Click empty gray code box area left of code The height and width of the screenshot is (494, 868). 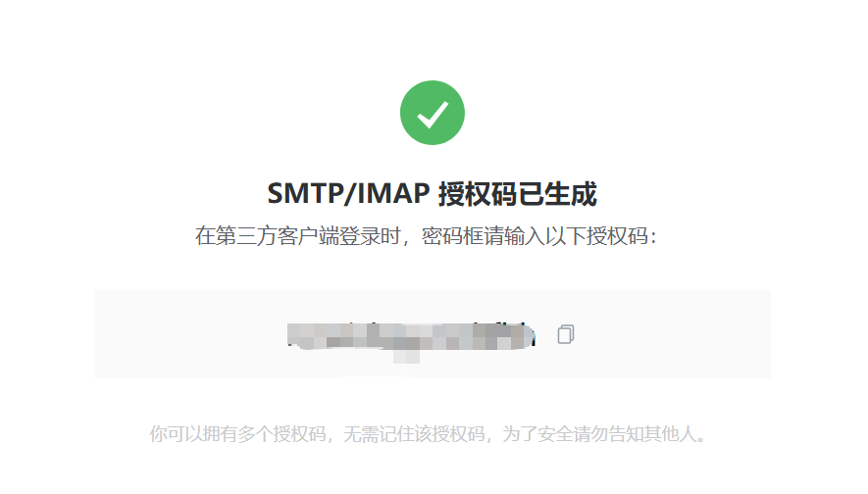[x=190, y=334]
